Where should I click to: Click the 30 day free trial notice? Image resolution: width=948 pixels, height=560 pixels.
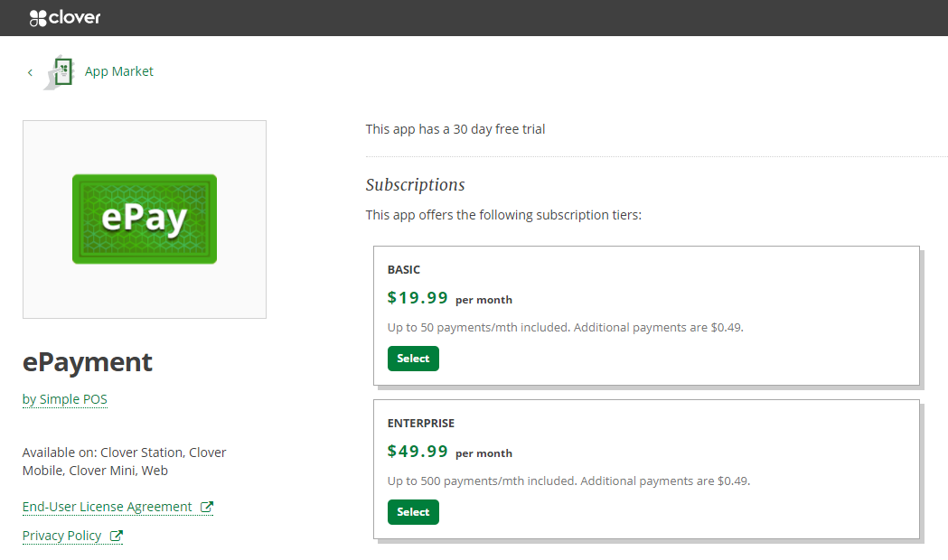(455, 128)
